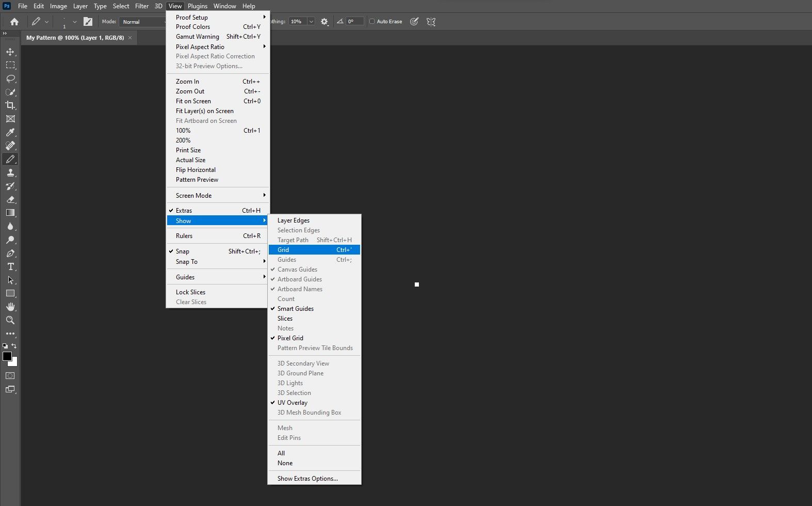Select the Move tool
Image resolution: width=812 pixels, height=506 pixels.
point(10,52)
